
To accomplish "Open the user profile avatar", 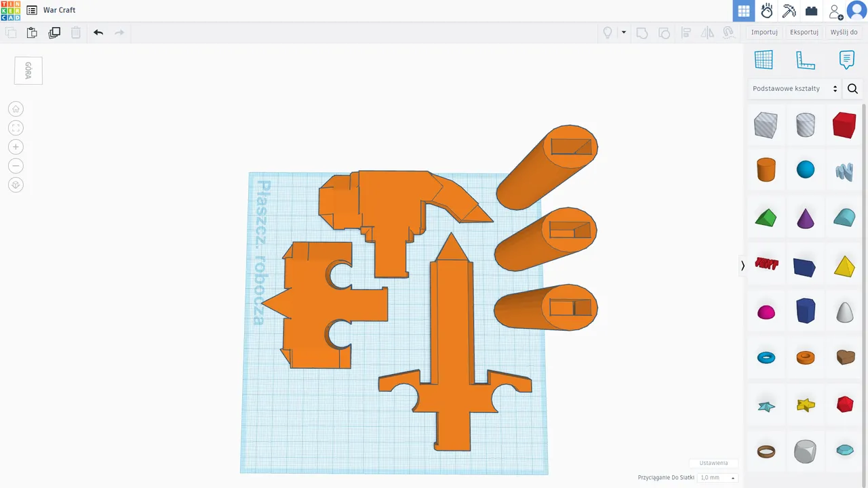I will click(856, 11).
